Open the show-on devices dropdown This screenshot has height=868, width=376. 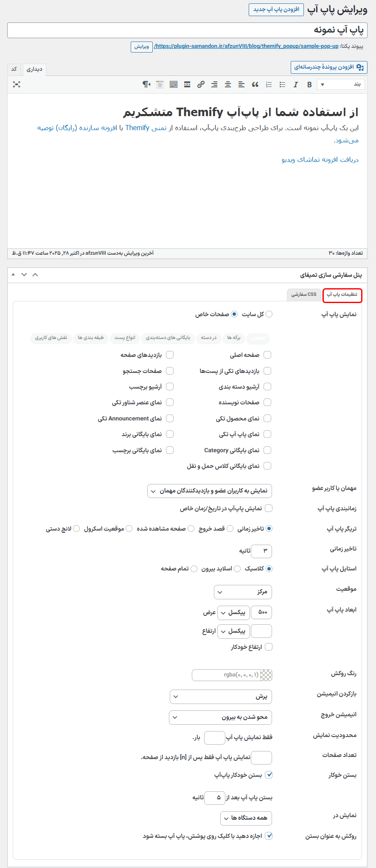247,818
